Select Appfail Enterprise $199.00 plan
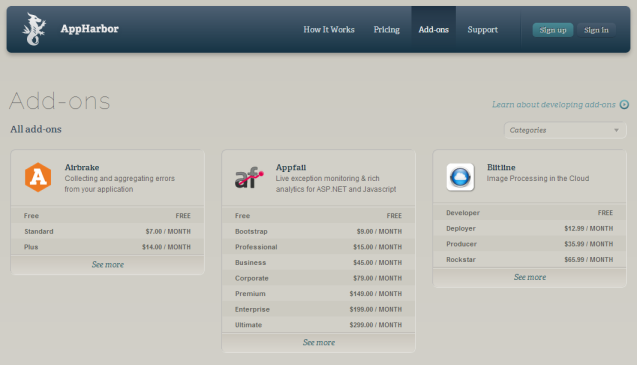637x365 pixels. pyautogui.click(x=319, y=309)
